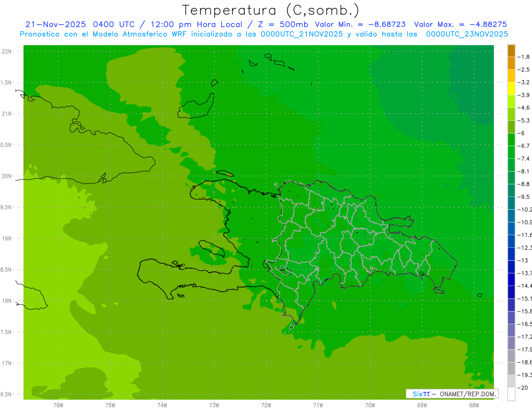Screen dimensions: 532x411
Task: Click the "Valor Max. = -4.88275" text
Action: (460, 24)
